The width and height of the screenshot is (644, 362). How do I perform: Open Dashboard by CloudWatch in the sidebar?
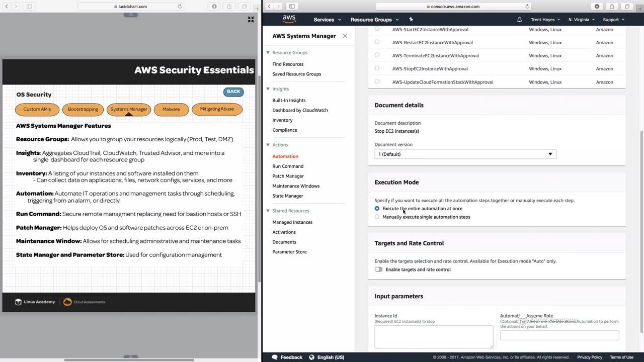point(300,110)
